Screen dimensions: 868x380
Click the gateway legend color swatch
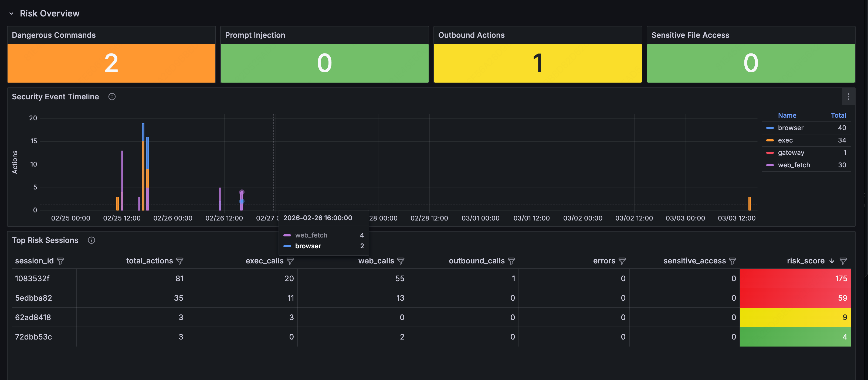point(769,153)
